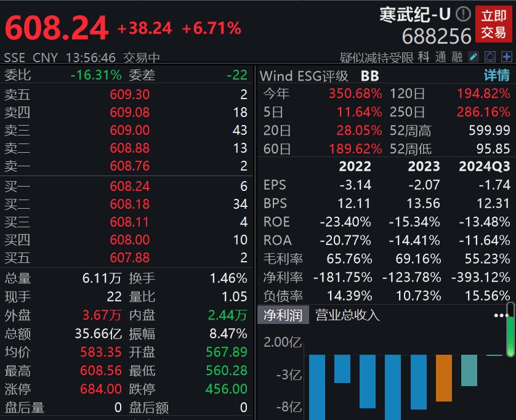Click the 20日 return 28.05%
This screenshot has width=516, height=420.
coord(359,131)
